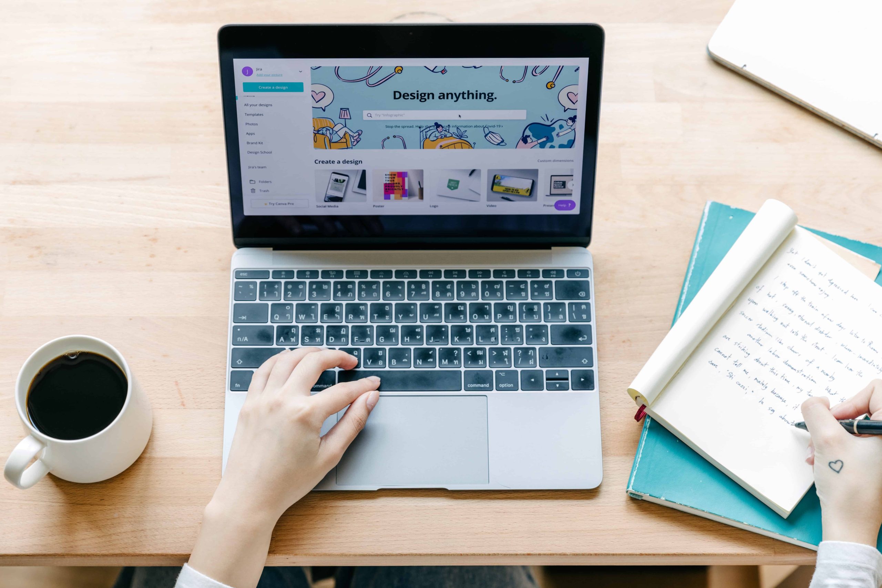Open Design School resource
Viewport: 882px width, 588px height.
(x=261, y=152)
